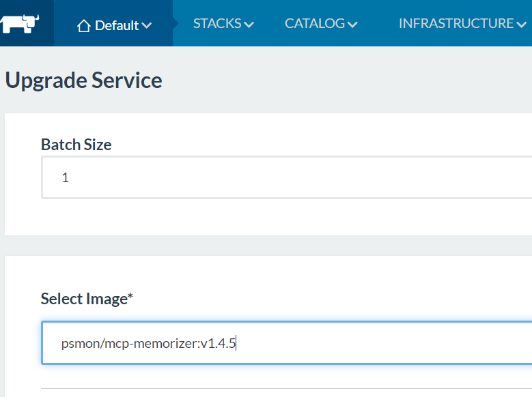Click the Rancher cow logo

tap(20, 24)
